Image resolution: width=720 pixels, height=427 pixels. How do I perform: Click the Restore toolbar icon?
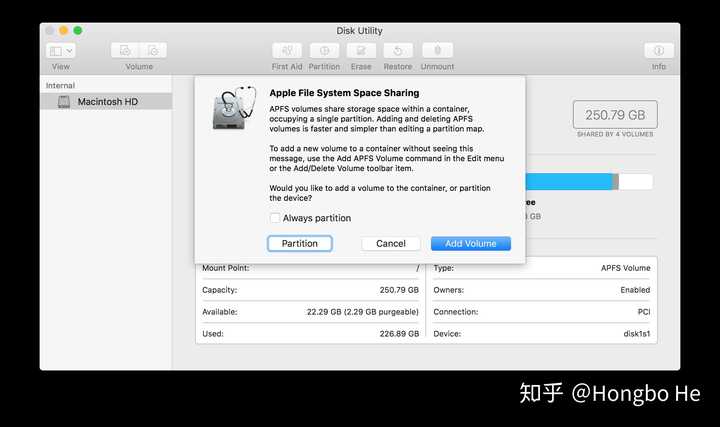tap(398, 51)
